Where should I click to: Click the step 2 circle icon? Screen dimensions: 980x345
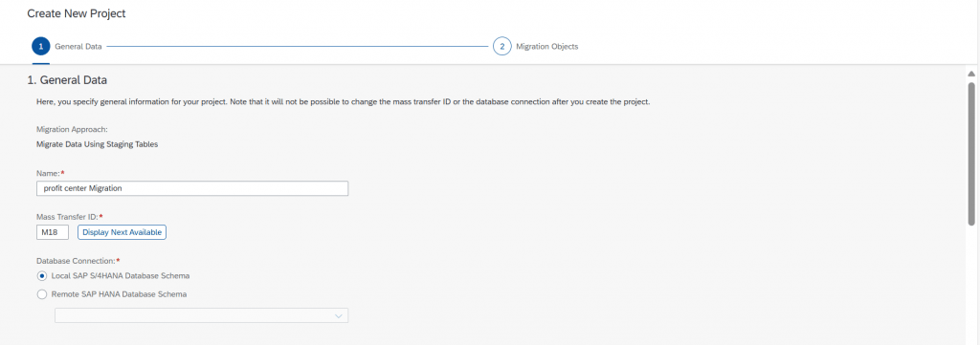tap(501, 46)
